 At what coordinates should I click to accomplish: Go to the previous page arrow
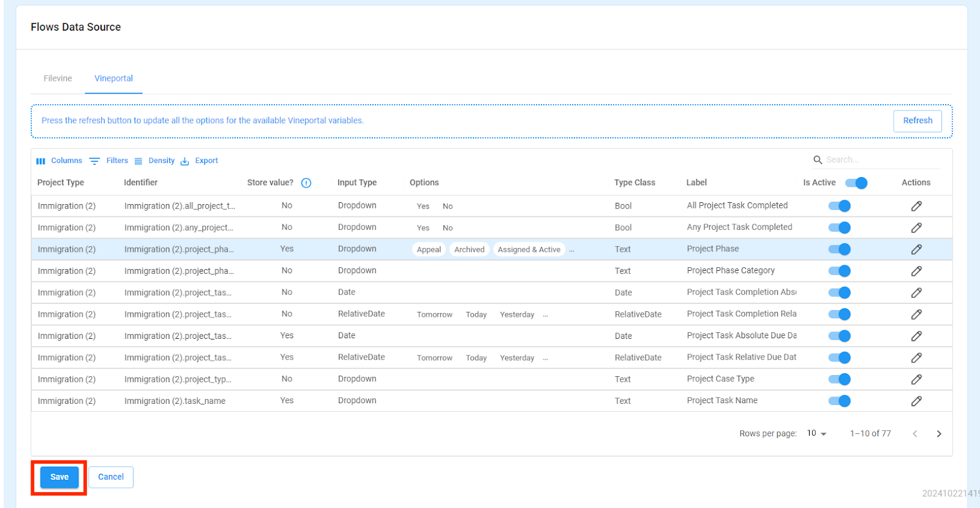[x=915, y=434]
